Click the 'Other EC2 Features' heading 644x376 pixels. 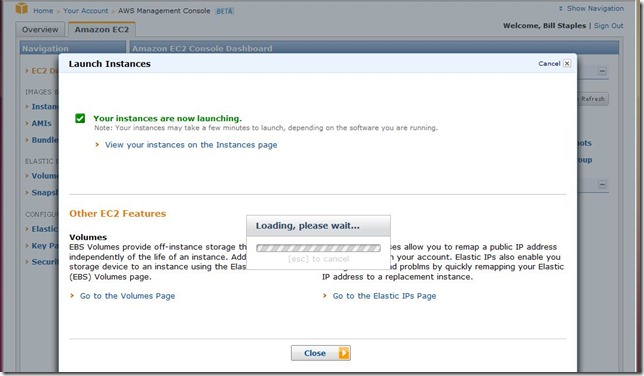117,214
